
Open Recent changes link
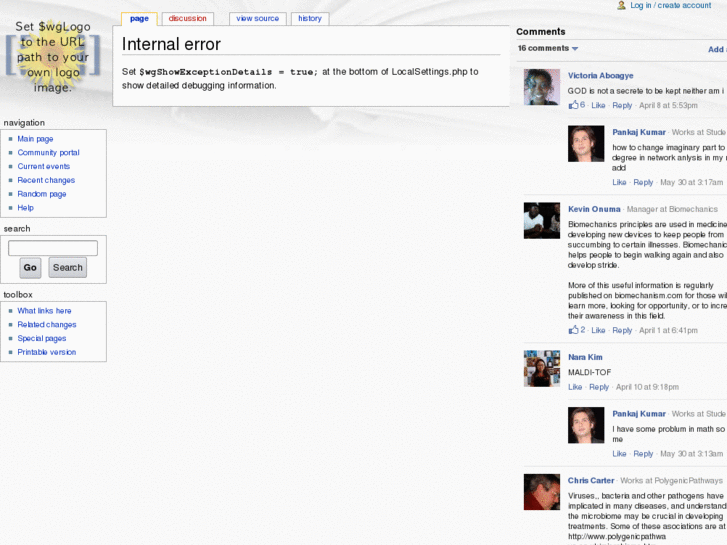point(46,180)
